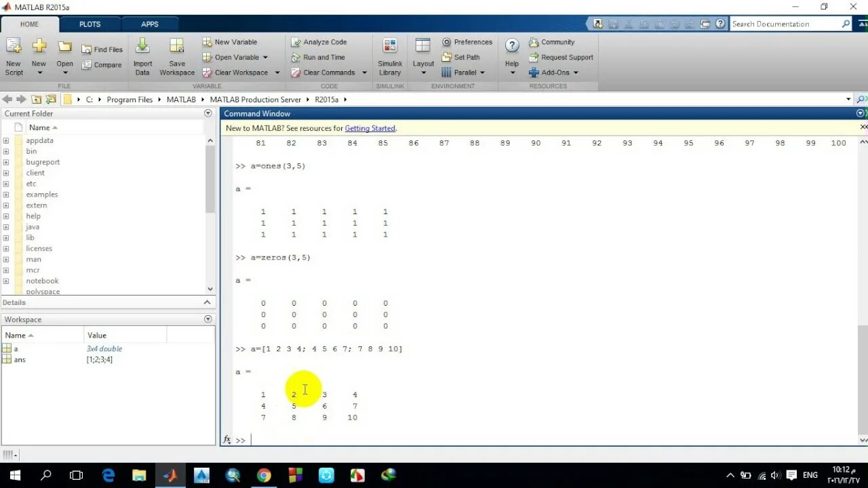Open Preferences
The width and height of the screenshot is (868, 488).
[467, 42]
